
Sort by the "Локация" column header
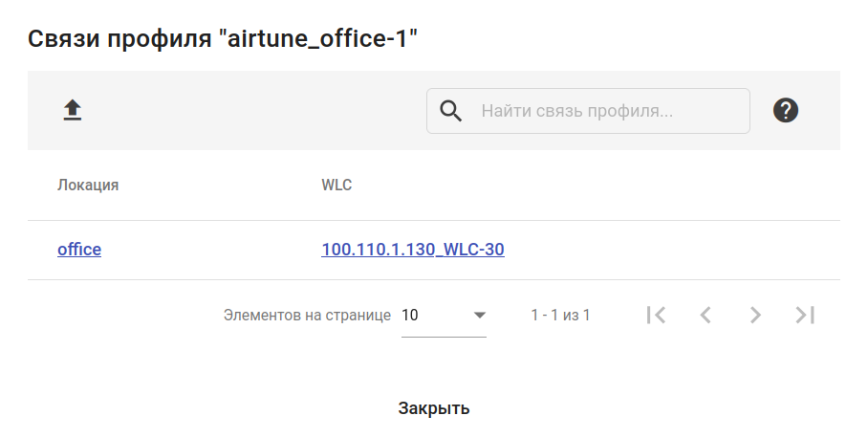pyautogui.click(x=88, y=185)
